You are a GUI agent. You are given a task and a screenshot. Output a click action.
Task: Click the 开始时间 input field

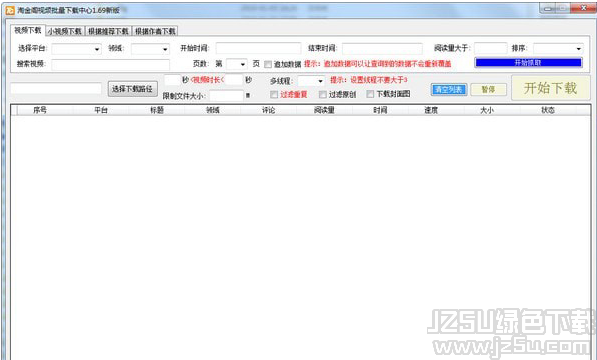[x=258, y=48]
